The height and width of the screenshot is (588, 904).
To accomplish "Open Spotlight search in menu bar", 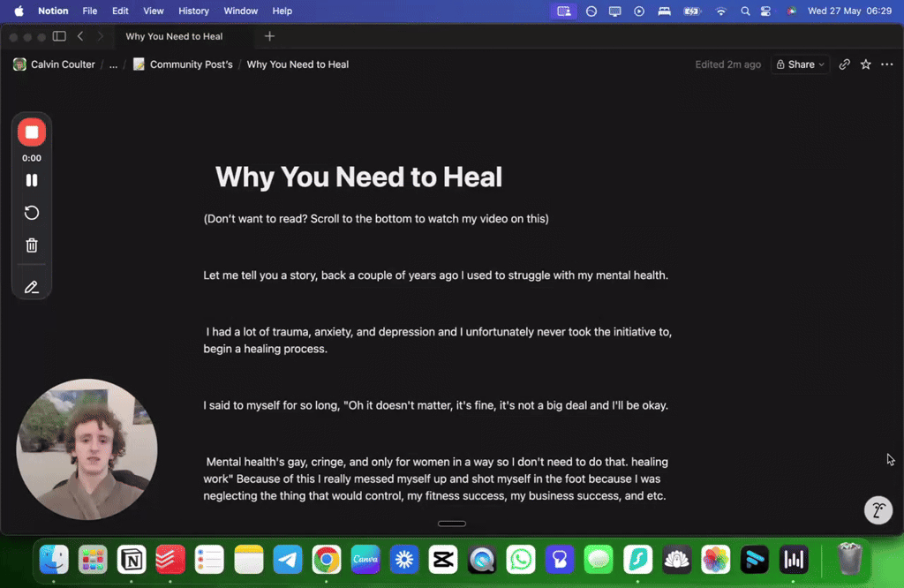I will coord(745,11).
